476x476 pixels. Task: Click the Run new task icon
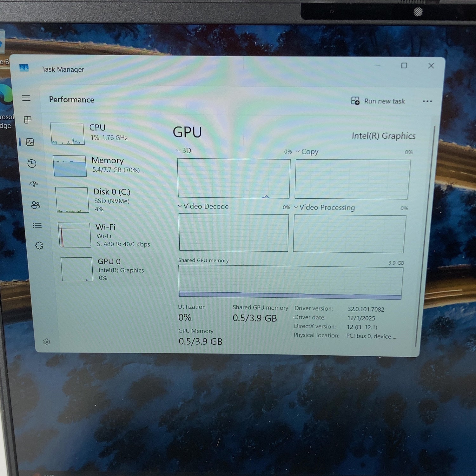355,101
